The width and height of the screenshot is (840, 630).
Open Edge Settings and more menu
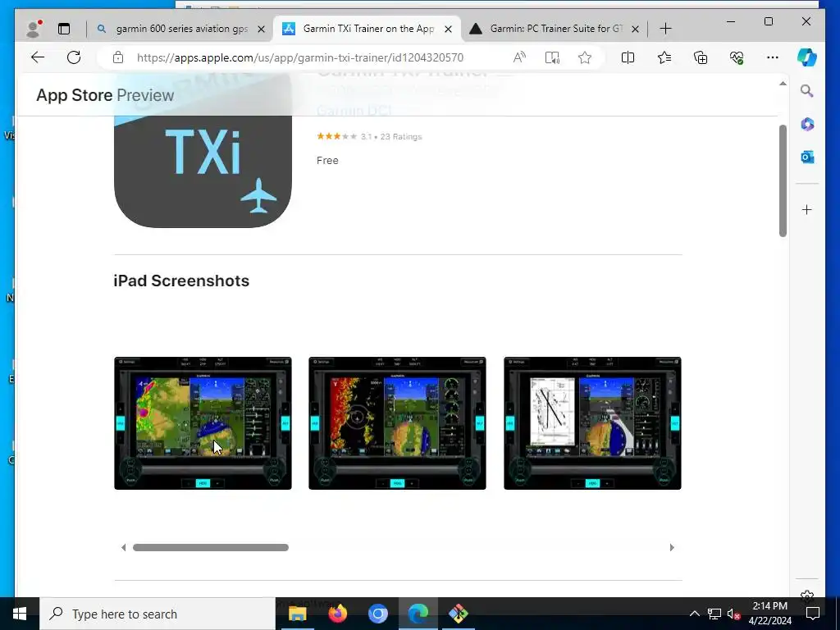coord(773,57)
